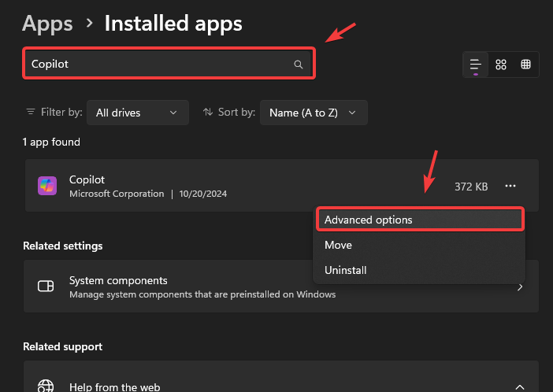Switch to the table view layout
Screen dimensions: 553x392
point(525,65)
